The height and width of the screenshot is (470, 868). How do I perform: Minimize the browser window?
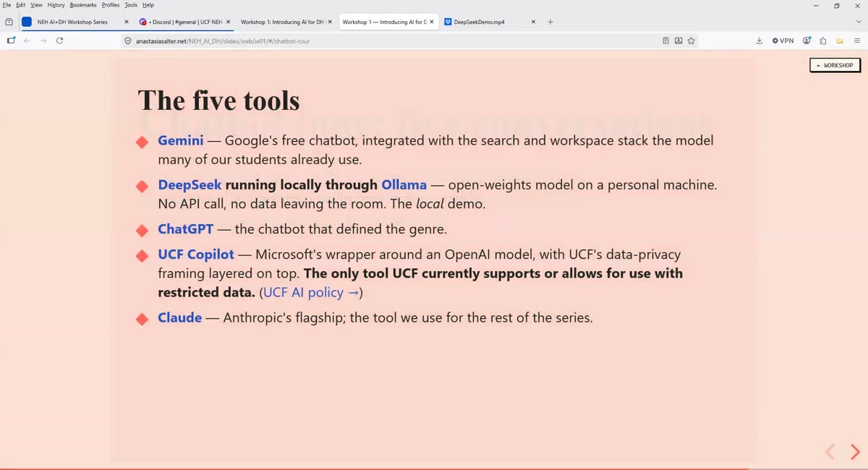[x=817, y=5]
